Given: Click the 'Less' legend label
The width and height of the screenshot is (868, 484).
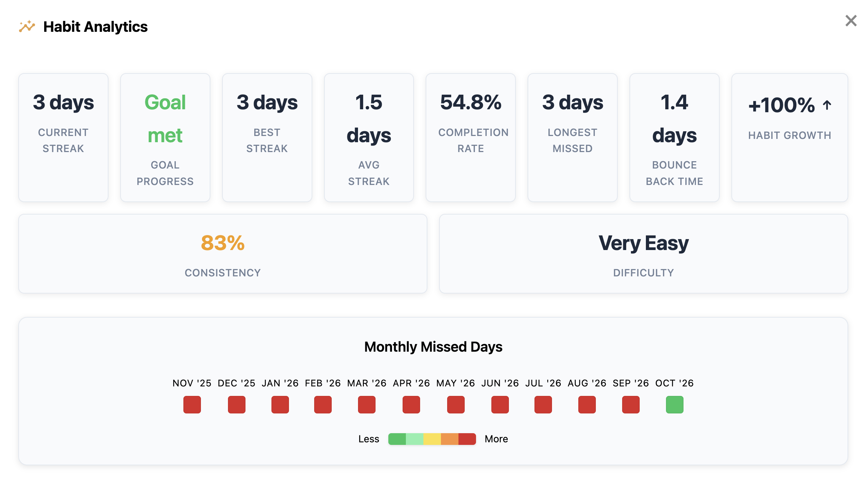Looking at the screenshot, I should 369,439.
